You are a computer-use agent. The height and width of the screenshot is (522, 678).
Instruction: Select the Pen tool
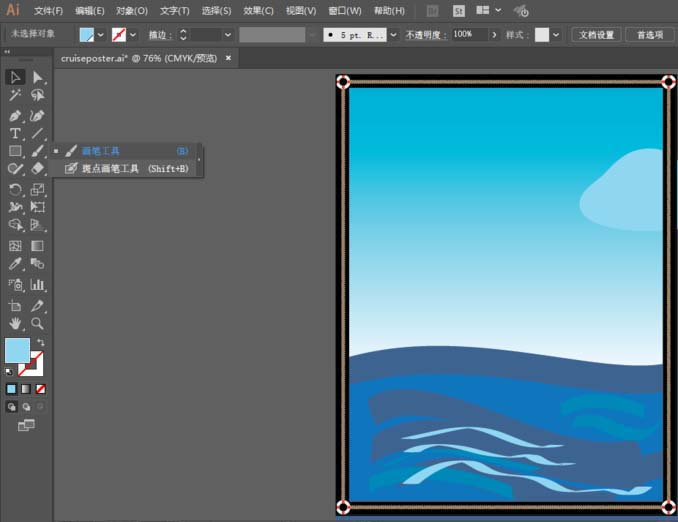point(15,115)
